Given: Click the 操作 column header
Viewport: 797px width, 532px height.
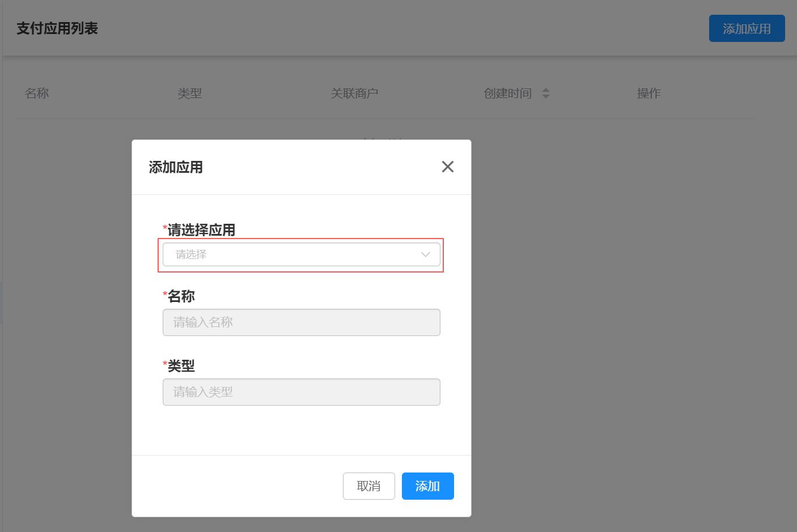Looking at the screenshot, I should [648, 93].
